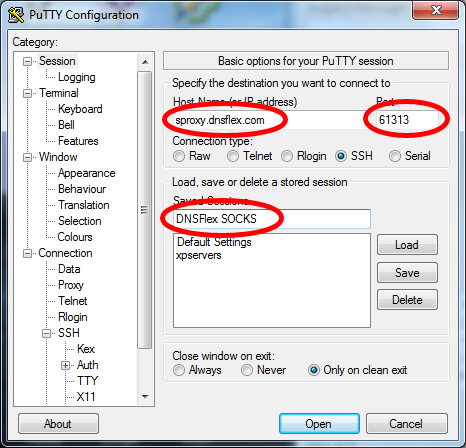
Task: Click the Load session button
Action: (407, 245)
